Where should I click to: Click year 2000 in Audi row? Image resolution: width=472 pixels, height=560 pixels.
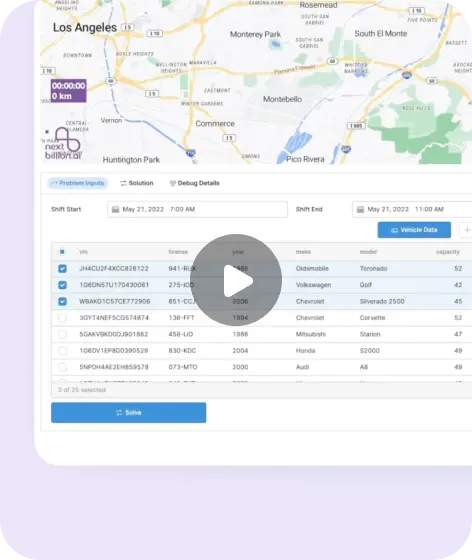pos(240,367)
